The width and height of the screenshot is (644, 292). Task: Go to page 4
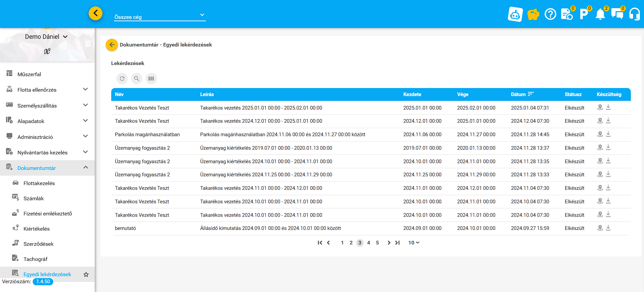(369, 243)
